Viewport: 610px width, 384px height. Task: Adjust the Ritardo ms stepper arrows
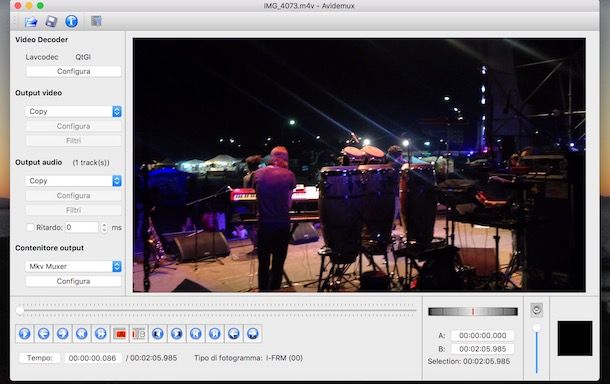[x=104, y=227]
